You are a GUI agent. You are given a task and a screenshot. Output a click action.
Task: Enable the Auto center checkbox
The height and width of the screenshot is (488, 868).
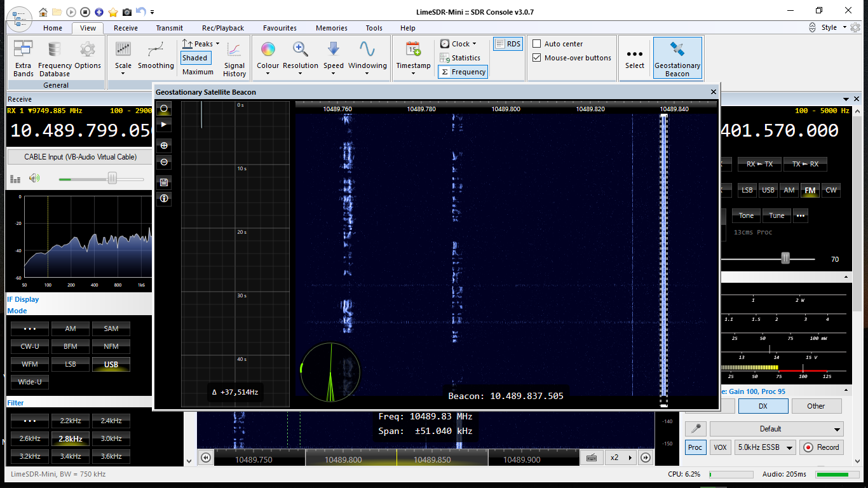pos(537,44)
